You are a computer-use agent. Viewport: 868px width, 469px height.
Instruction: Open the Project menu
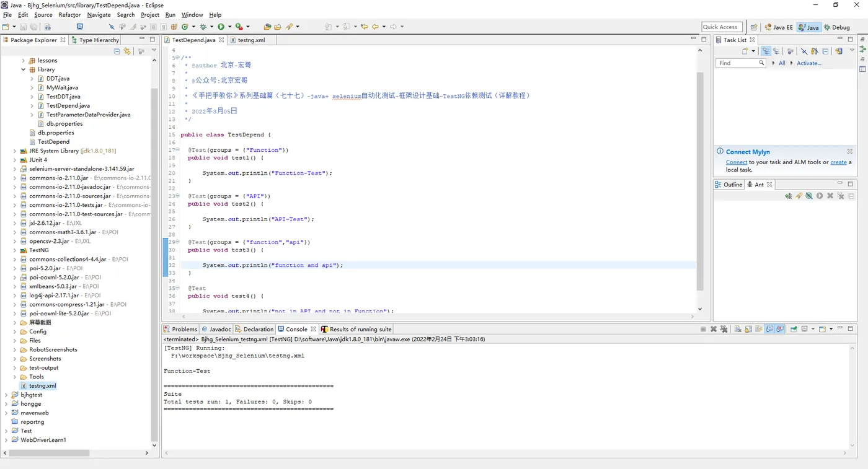150,15
